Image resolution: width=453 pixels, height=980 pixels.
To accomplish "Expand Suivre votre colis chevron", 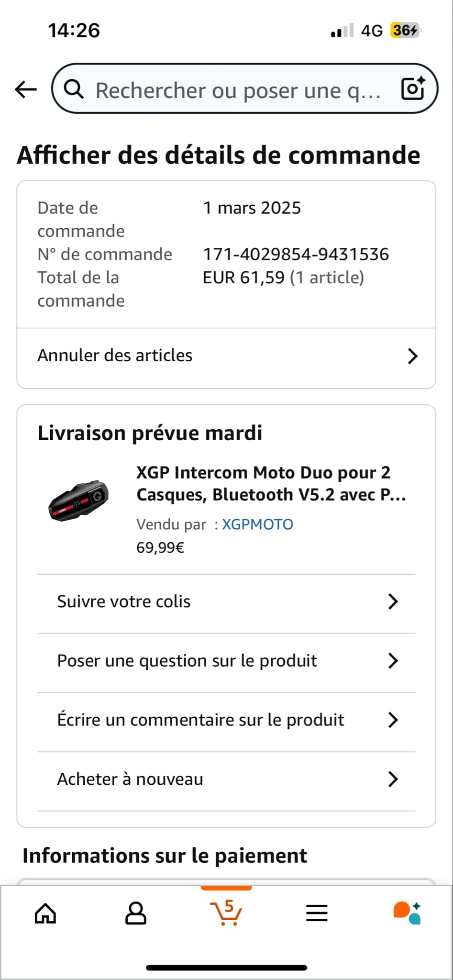I will 393,601.
